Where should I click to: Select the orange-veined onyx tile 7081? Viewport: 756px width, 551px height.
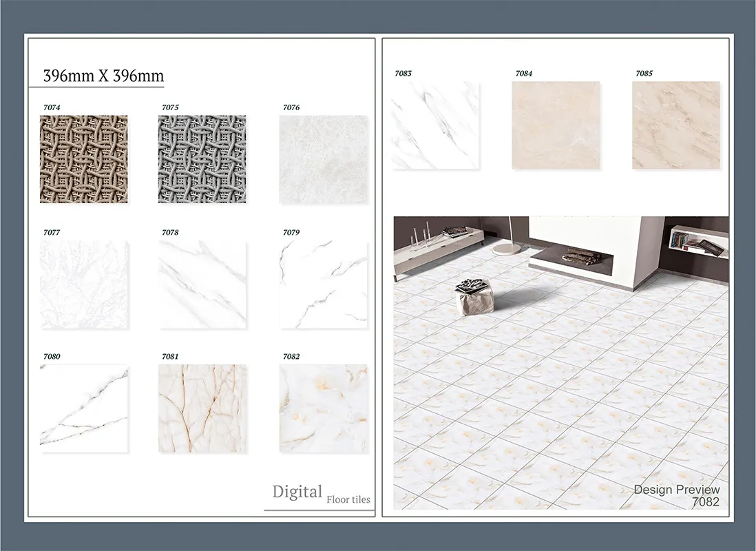pyautogui.click(x=202, y=408)
